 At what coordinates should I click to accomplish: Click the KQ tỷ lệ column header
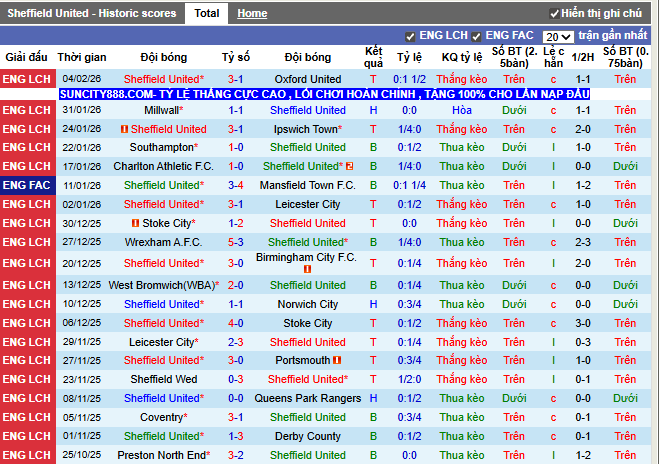point(462,57)
